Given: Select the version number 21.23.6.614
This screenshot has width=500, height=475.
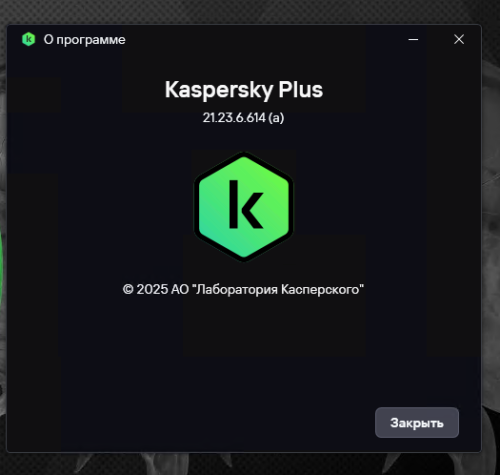Looking at the screenshot, I should coord(234,117).
